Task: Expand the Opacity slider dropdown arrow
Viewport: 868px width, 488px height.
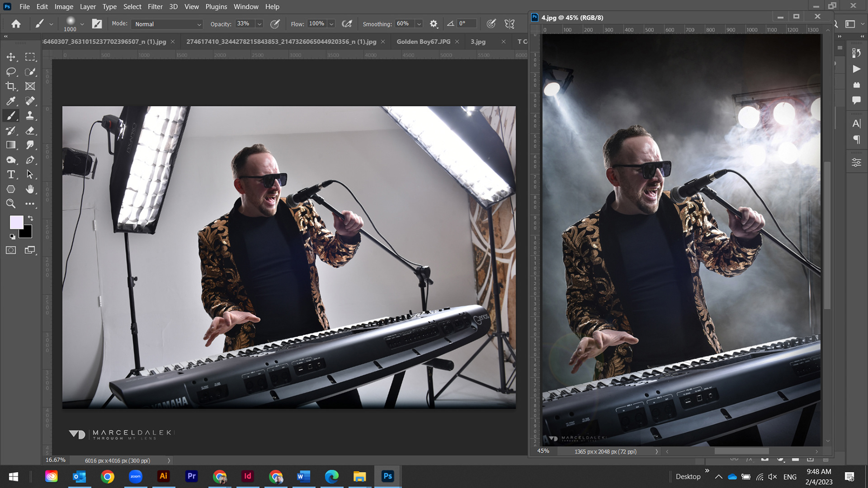Action: (x=259, y=24)
